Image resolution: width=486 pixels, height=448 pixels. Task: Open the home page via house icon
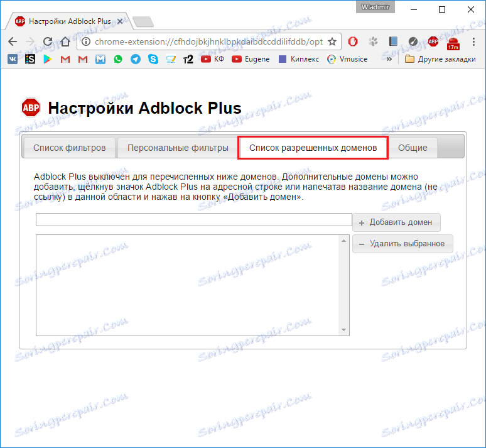[65, 41]
